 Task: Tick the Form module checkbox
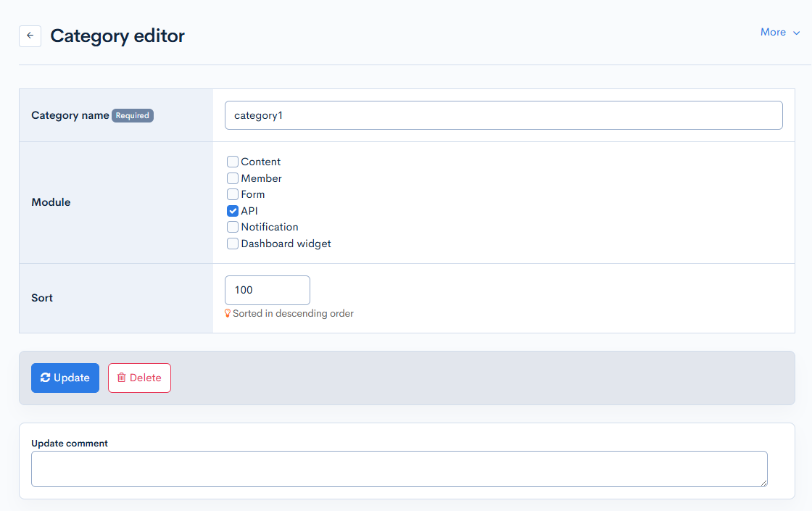click(x=233, y=194)
